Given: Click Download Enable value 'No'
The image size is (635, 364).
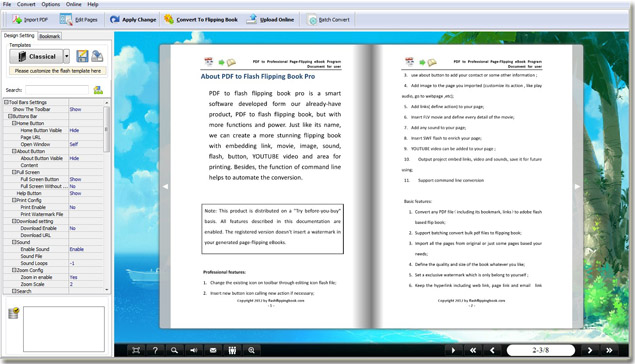Looking at the screenshot, I should [72, 228].
